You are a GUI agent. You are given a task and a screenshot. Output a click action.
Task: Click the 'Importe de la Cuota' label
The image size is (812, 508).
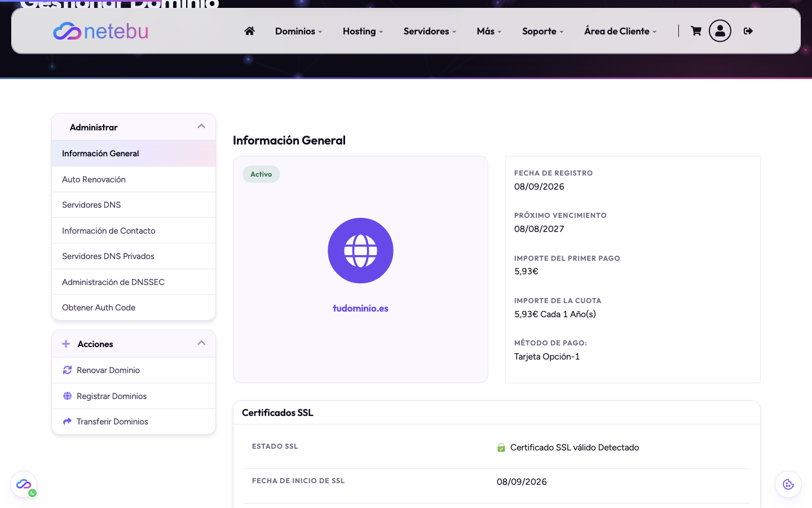pyautogui.click(x=558, y=301)
